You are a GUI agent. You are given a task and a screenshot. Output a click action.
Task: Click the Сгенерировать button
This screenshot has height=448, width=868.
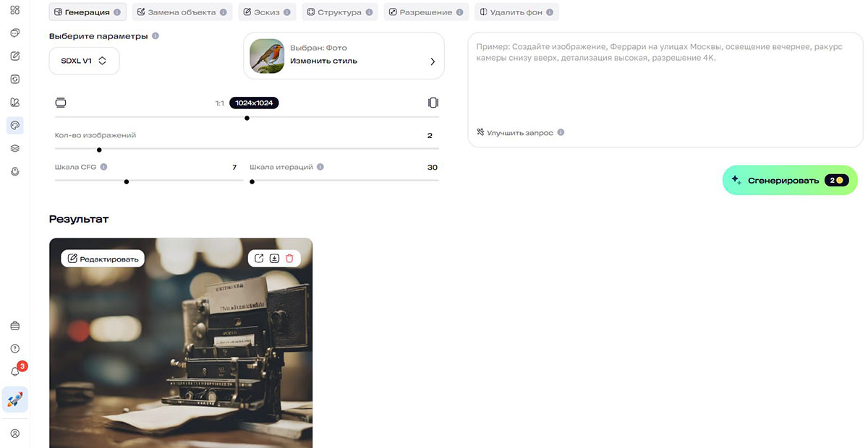790,180
